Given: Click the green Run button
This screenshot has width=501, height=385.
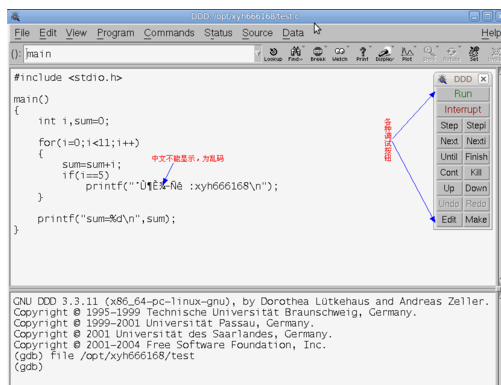Looking at the screenshot, I should (x=463, y=94).
